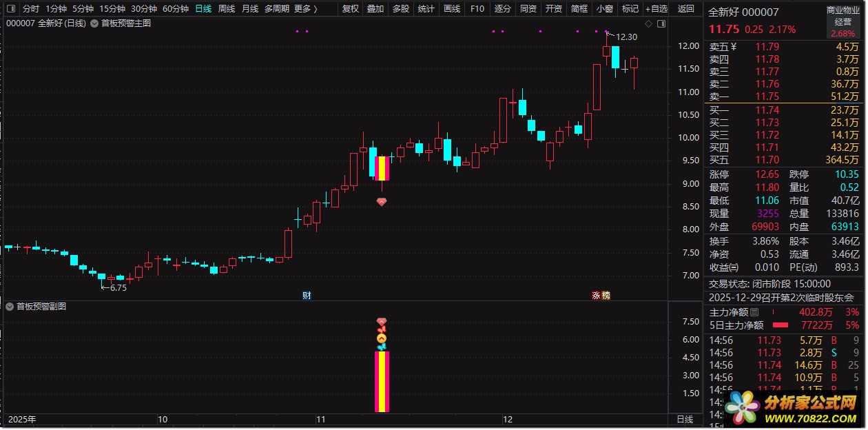Click the 多股 multi-stock button
Screen dimensions: 868x430
coord(401,9)
